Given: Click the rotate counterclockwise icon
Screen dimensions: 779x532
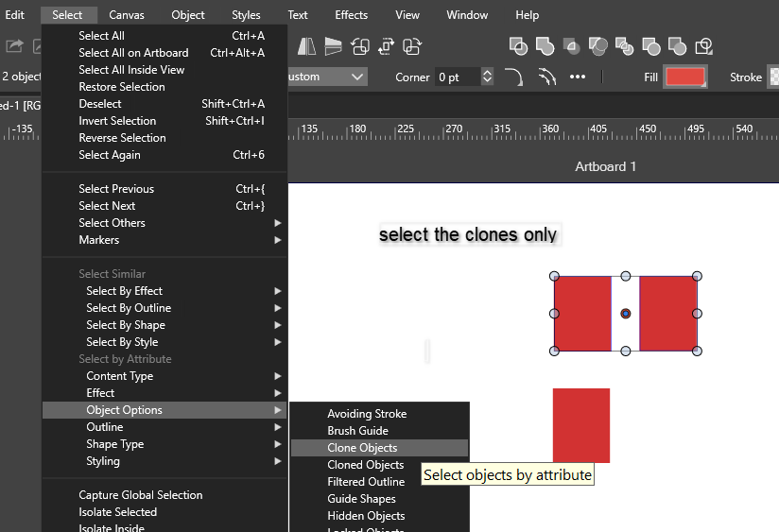Looking at the screenshot, I should pos(359,45).
